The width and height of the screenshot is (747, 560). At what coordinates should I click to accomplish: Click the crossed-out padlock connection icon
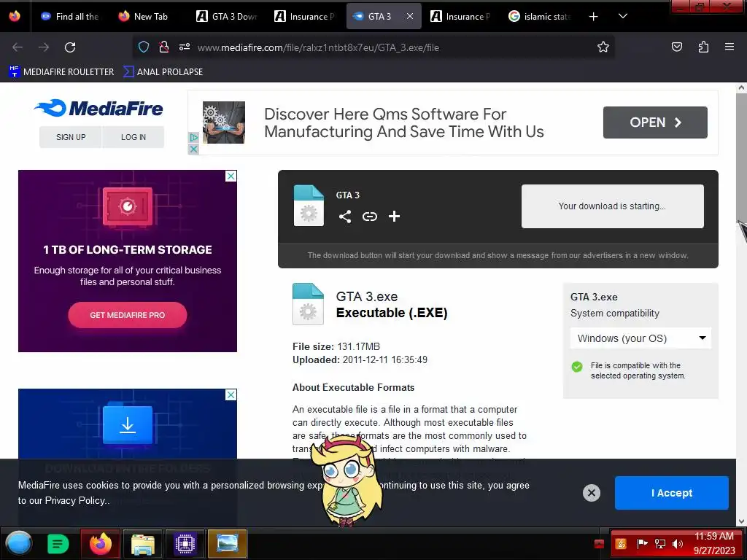click(164, 47)
